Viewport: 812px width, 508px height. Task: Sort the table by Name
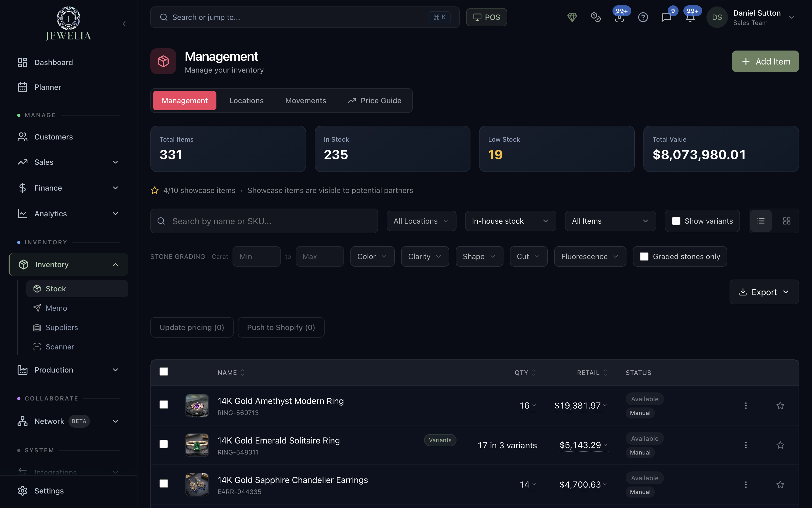click(x=231, y=373)
